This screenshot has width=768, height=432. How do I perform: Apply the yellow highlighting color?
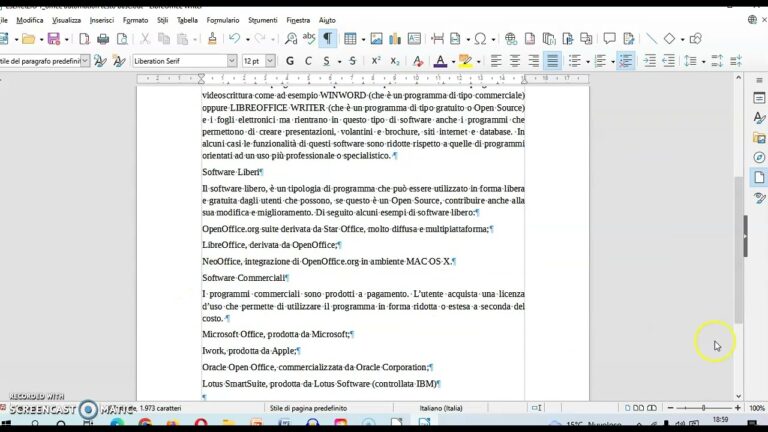(x=465, y=61)
